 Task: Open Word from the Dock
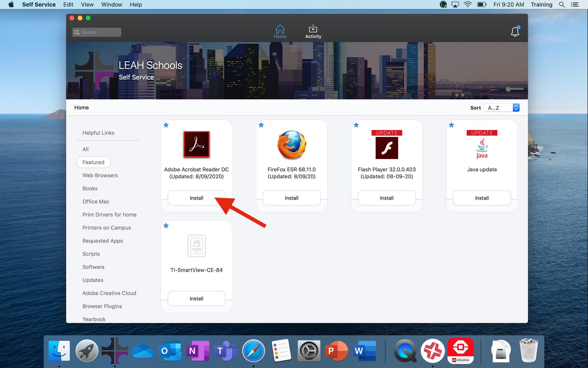click(x=364, y=351)
